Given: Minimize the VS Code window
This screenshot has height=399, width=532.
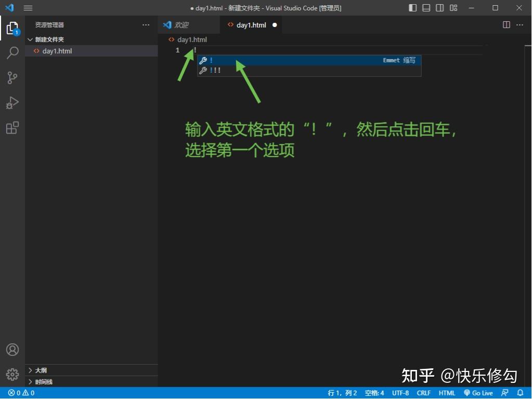Looking at the screenshot, I should tap(471, 8).
